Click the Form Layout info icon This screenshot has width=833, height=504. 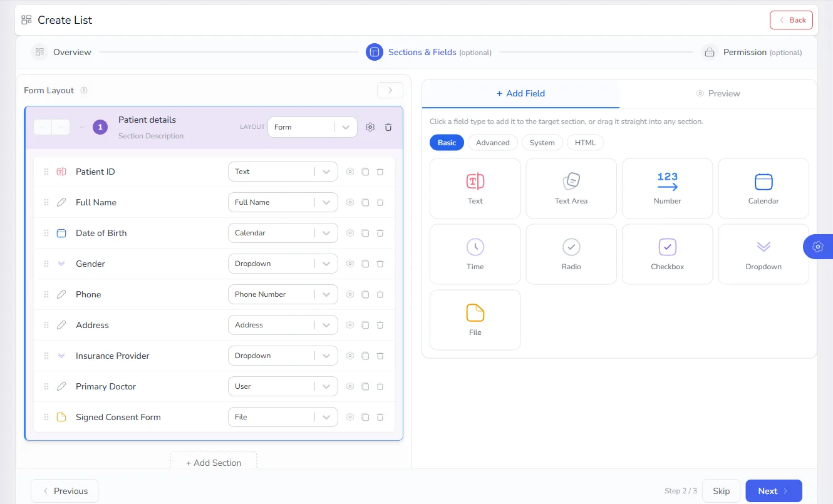84,90
